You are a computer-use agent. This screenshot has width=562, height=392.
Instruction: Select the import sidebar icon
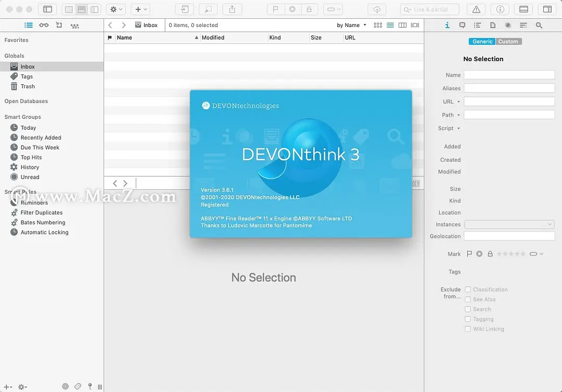click(x=59, y=25)
